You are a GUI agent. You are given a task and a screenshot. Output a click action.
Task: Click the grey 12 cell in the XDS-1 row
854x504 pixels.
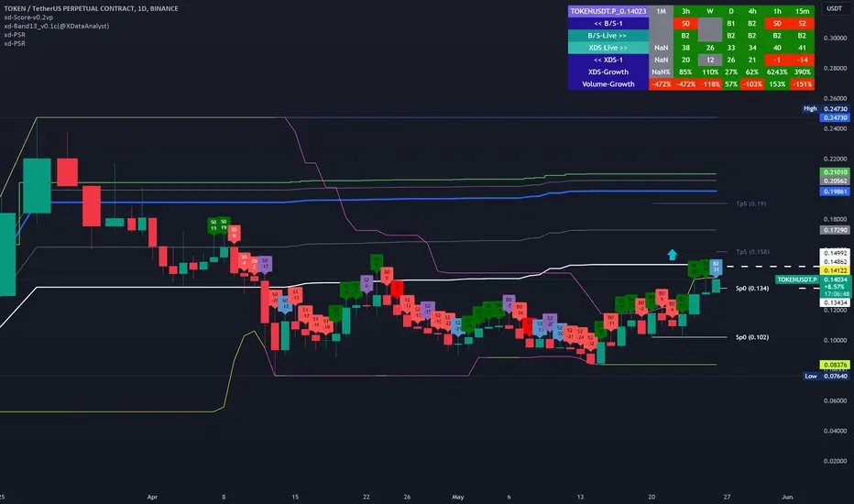(x=710, y=60)
